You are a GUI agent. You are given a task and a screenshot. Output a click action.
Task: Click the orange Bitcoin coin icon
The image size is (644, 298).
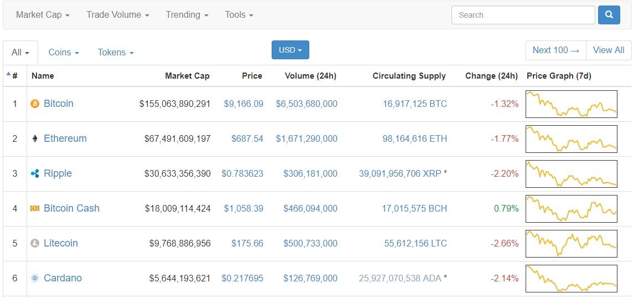pos(35,104)
